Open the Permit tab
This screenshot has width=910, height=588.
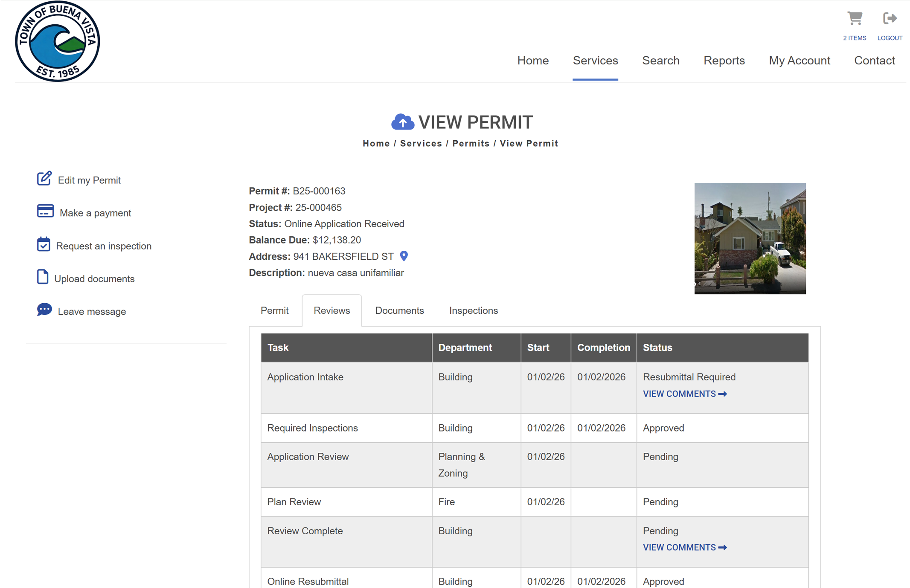[274, 310]
